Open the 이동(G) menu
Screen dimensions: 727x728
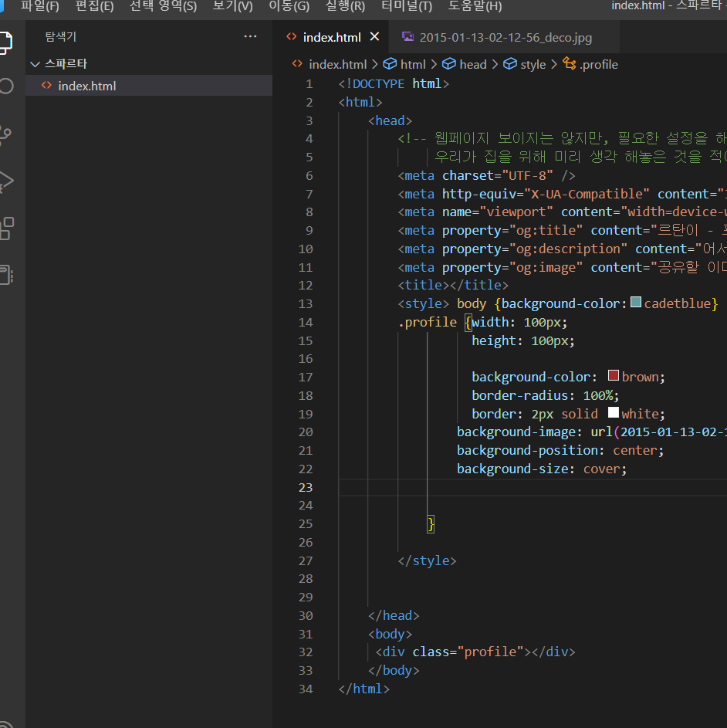pos(289,6)
